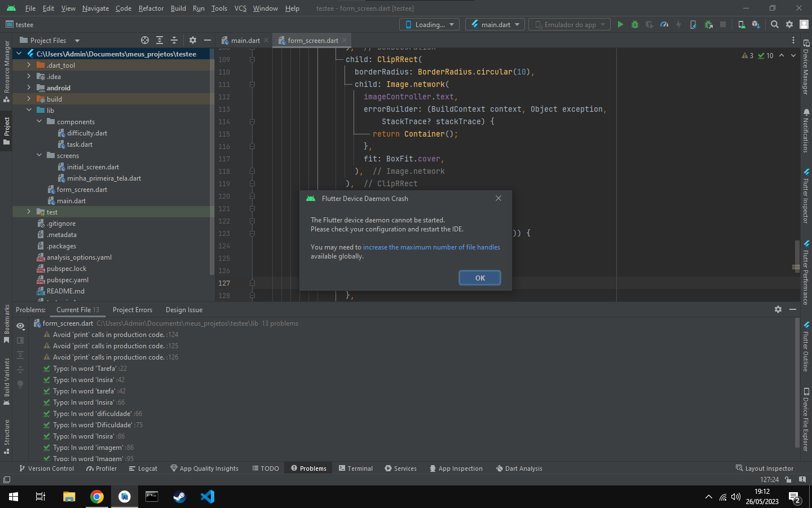Open Emulador do app dropdown

click(570, 24)
